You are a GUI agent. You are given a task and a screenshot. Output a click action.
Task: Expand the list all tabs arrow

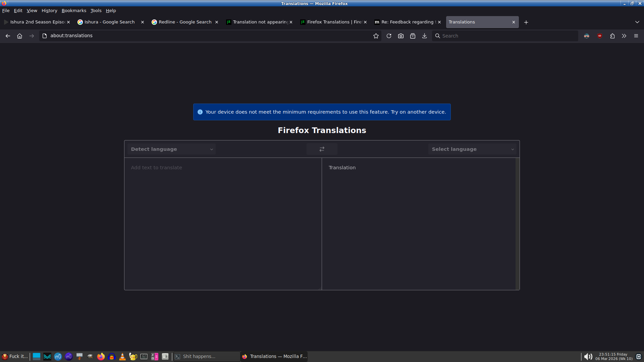[x=637, y=22]
